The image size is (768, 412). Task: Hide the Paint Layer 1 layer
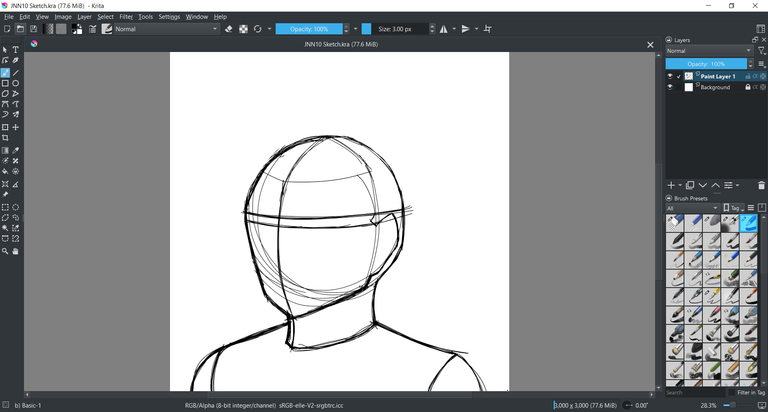pos(670,76)
